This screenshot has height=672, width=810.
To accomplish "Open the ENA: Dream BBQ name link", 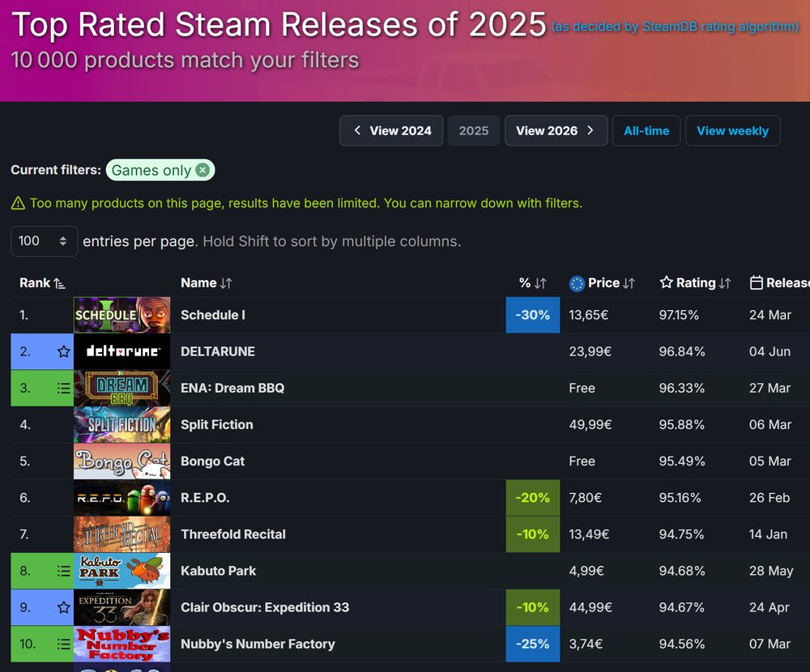I will coord(232,388).
